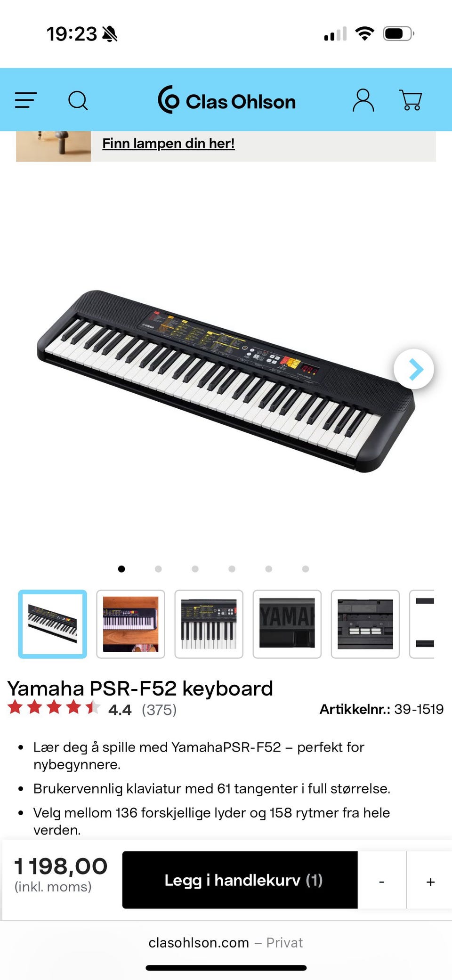The image size is (452, 980).
Task: Select the keyboard front panel thumbnail
Action: tap(209, 624)
